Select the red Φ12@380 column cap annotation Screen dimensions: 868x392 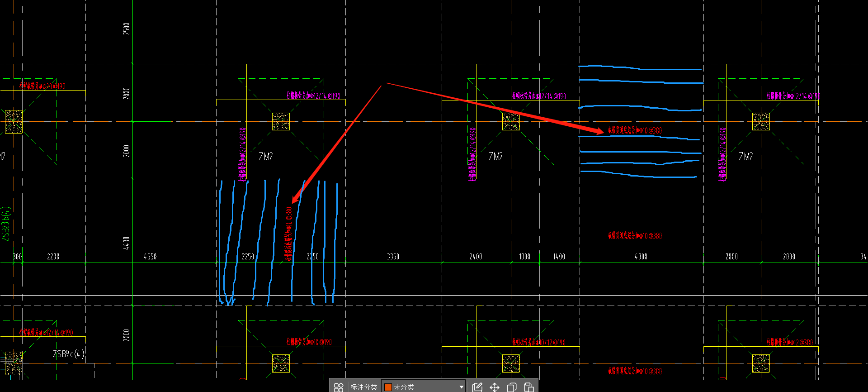789,342
